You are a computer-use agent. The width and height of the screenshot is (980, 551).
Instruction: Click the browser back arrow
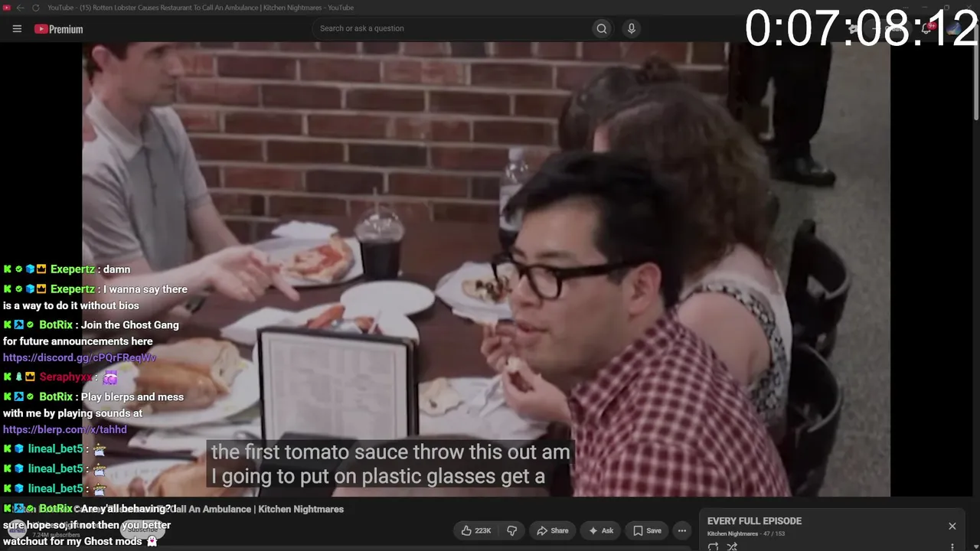coord(20,8)
